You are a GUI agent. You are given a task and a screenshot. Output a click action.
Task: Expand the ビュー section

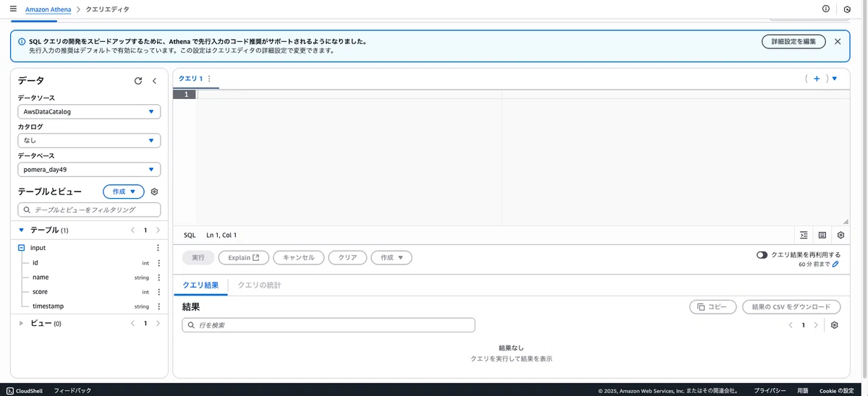(x=21, y=324)
